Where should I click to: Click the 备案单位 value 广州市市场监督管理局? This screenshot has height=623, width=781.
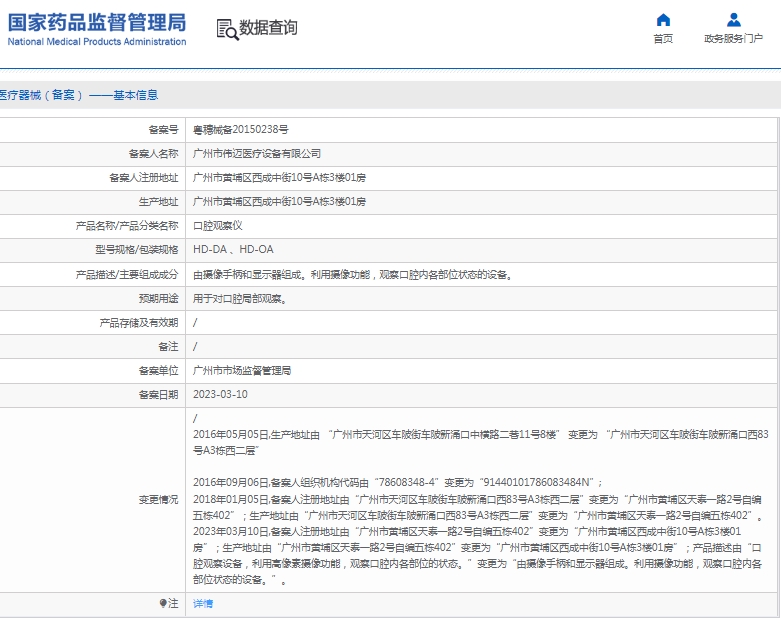click(242, 371)
